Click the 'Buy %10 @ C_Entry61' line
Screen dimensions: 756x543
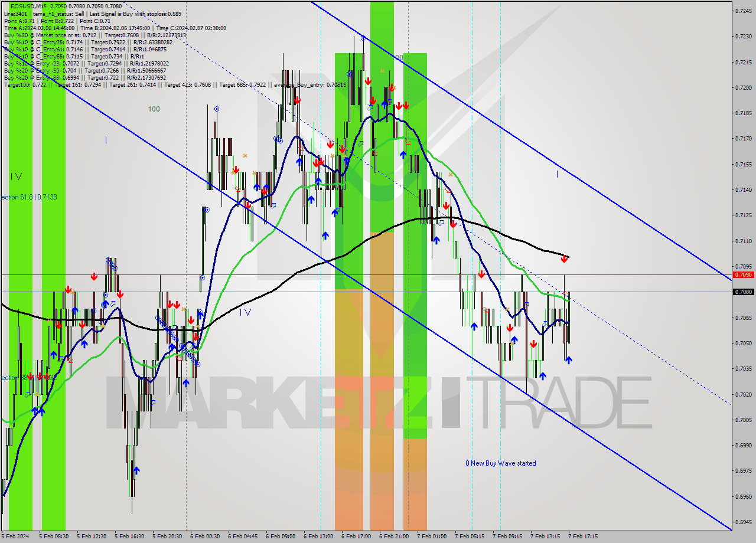point(85,49)
